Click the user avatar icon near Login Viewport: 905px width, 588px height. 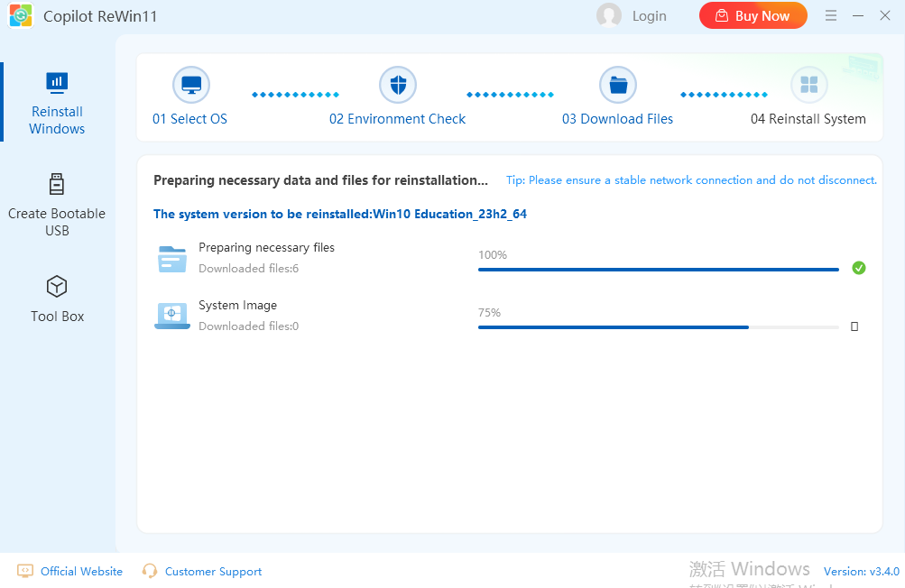[x=609, y=15]
